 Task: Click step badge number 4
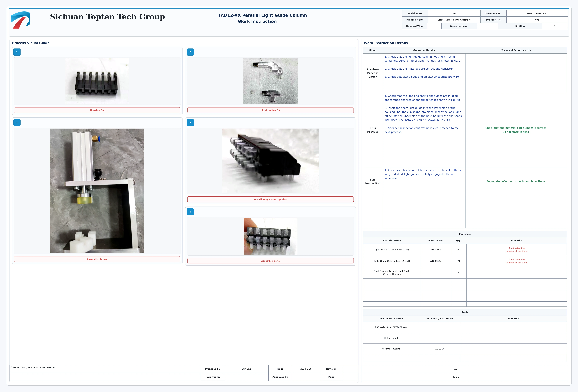point(190,123)
